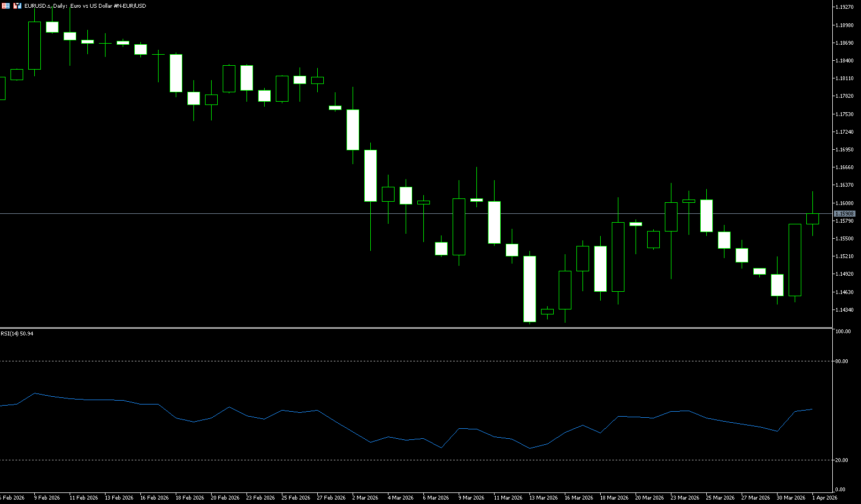Click the RSI 20.00 level label
Image resolution: width=861 pixels, height=504 pixels.
click(842, 460)
